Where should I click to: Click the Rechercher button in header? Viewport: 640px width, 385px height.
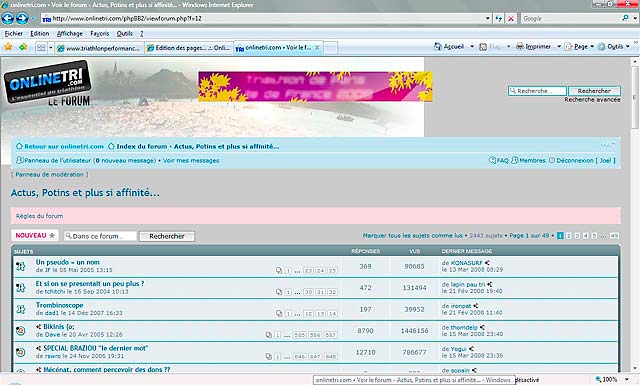tap(594, 91)
